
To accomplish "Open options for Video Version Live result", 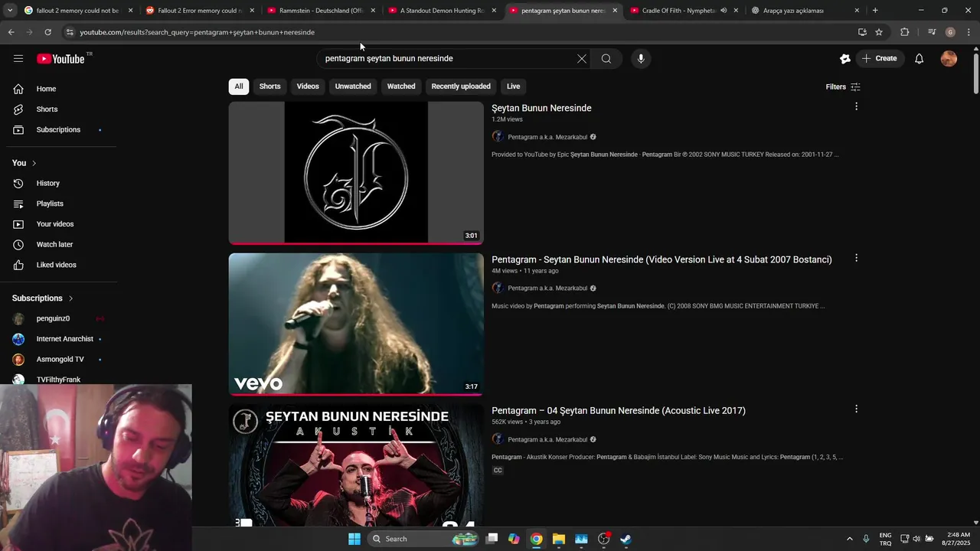I will coord(856,258).
